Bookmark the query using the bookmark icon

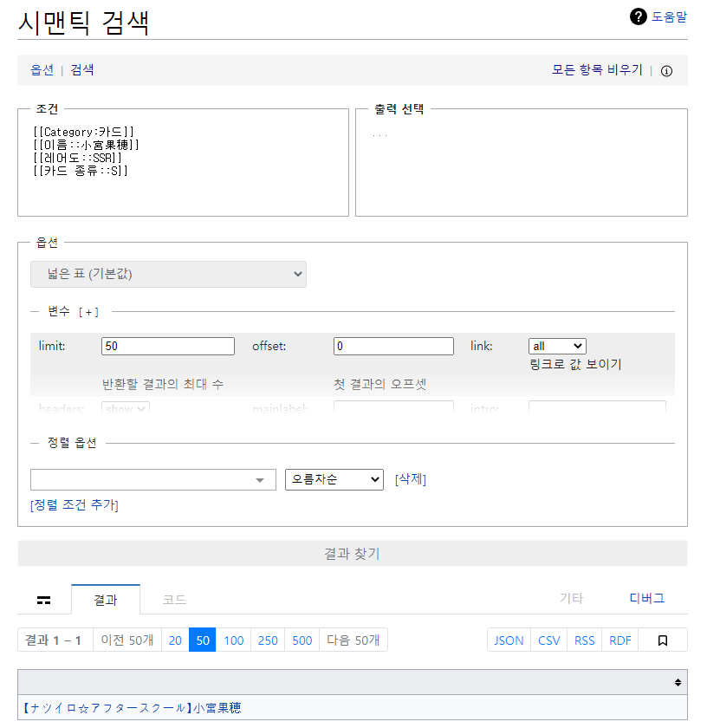(x=663, y=640)
